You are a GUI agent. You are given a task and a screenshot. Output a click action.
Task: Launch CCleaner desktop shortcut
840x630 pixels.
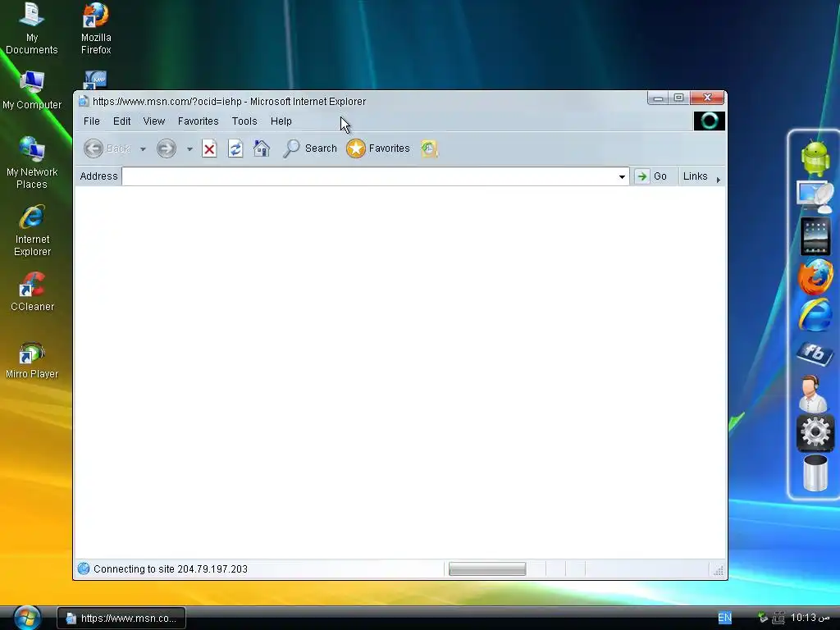pos(32,292)
